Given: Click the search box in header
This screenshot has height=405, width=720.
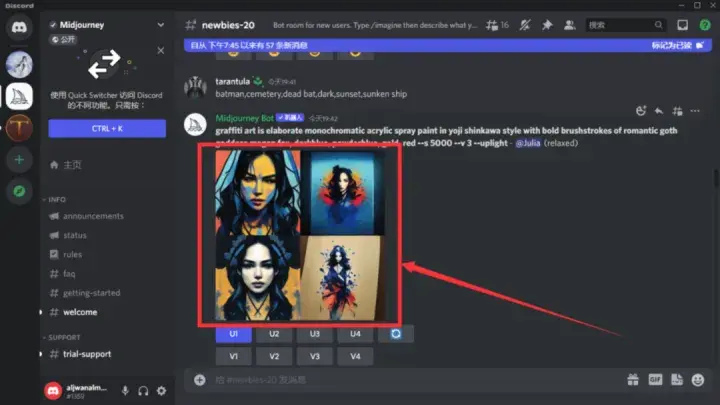Looking at the screenshot, I should (x=625, y=25).
